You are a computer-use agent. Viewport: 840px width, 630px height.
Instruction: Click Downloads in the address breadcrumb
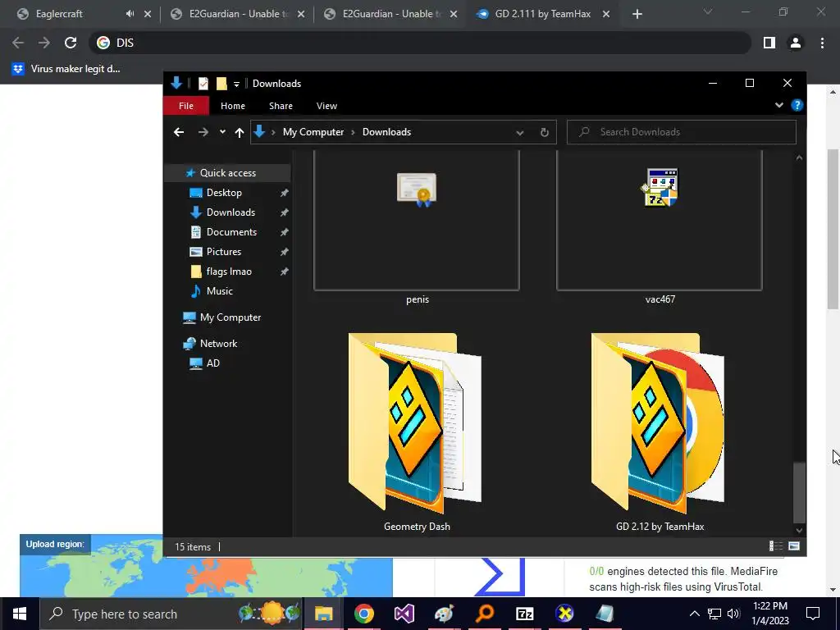386,132
